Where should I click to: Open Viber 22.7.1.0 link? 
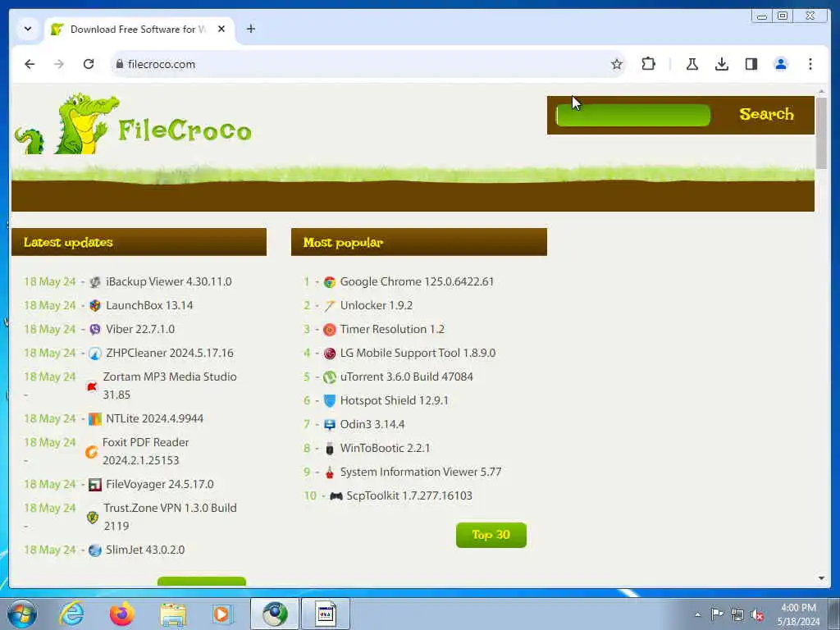(140, 329)
